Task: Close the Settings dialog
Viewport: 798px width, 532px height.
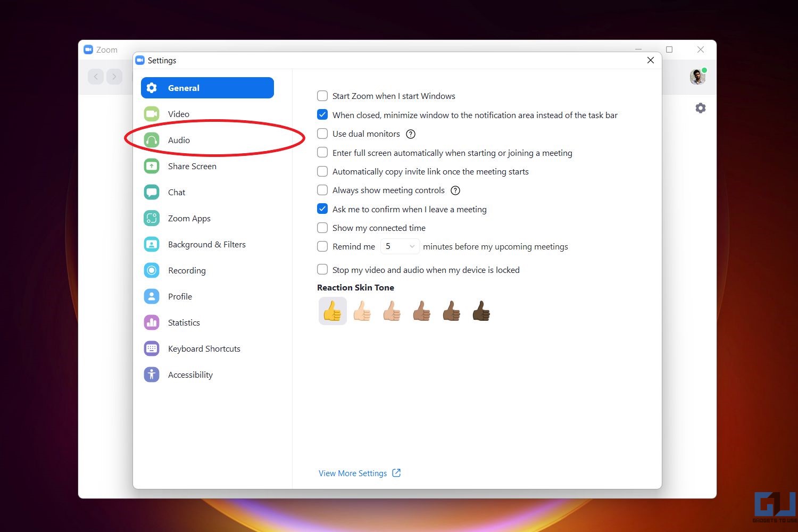Action: (650, 60)
